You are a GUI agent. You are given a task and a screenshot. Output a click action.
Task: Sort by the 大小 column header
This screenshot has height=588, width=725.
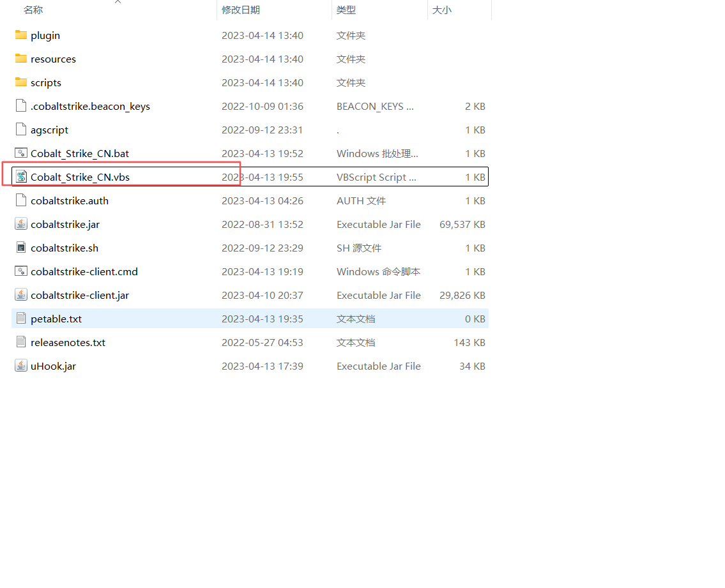(441, 10)
